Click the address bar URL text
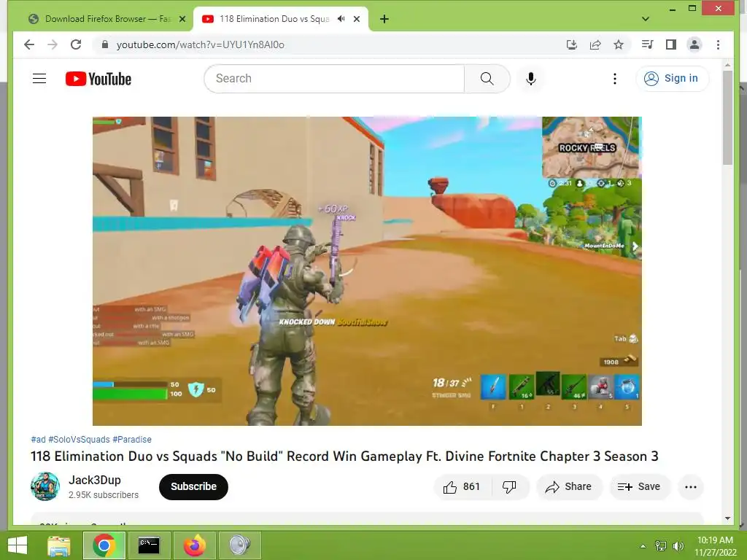This screenshot has width=747, height=560. coord(201,44)
